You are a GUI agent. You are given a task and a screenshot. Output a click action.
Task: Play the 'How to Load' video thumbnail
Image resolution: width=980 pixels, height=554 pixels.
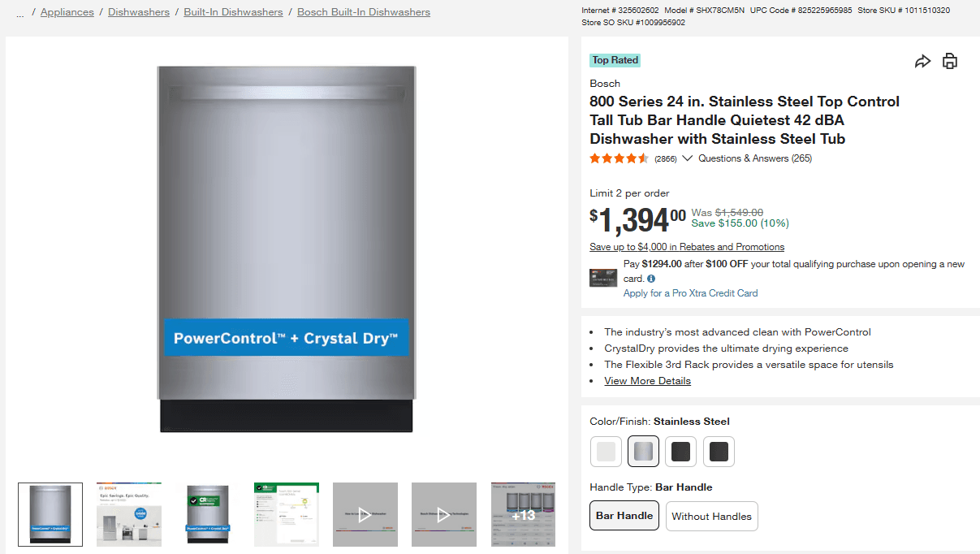(365, 514)
